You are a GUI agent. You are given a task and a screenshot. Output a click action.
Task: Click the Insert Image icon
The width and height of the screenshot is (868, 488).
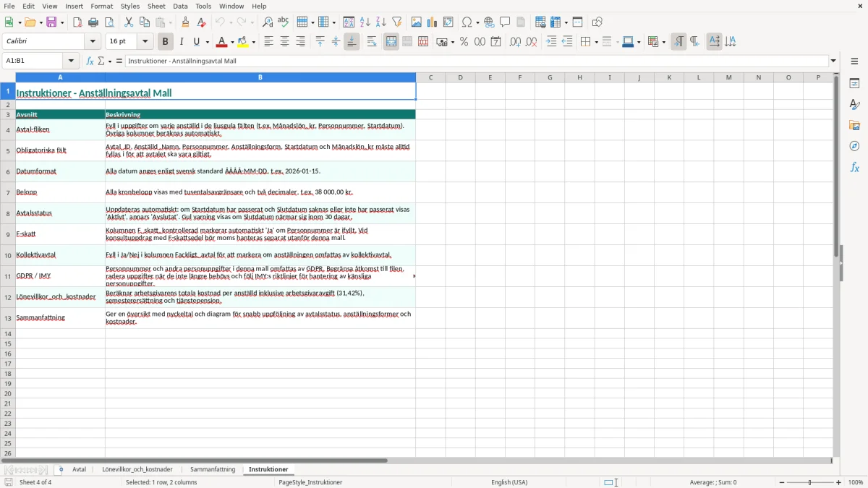point(417,22)
